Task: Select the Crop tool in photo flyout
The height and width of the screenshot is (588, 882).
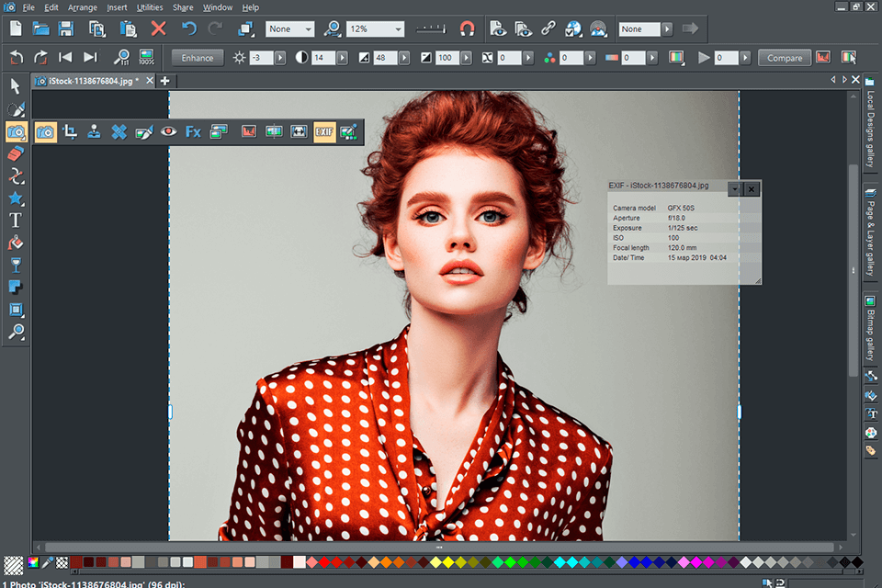Action: click(x=70, y=132)
